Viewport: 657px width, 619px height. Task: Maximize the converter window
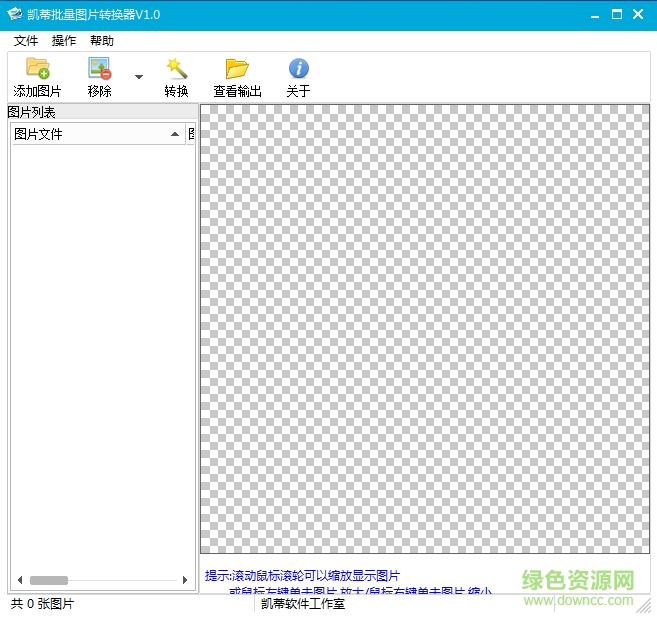coord(617,14)
